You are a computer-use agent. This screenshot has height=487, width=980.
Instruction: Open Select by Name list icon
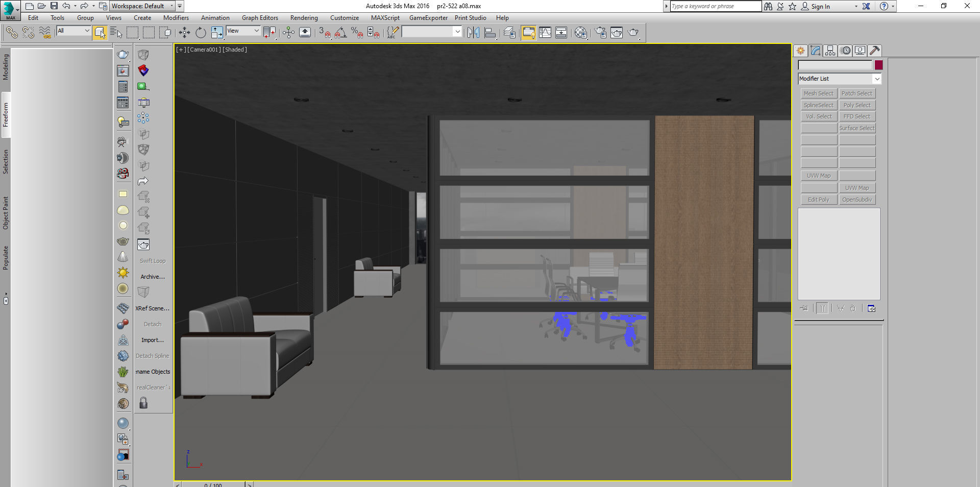click(116, 33)
